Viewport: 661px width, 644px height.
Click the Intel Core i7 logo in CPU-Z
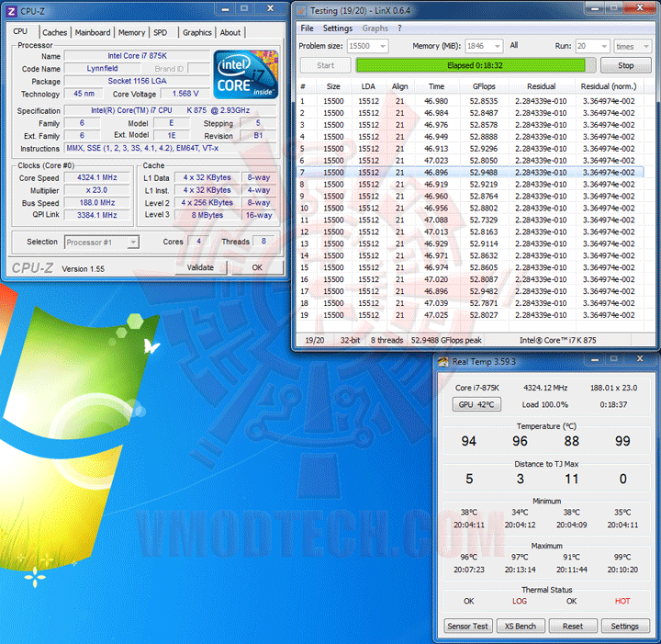click(x=246, y=74)
